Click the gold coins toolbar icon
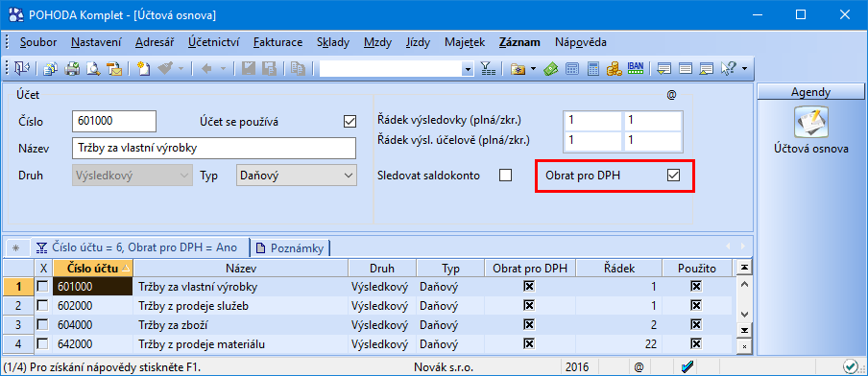The width and height of the screenshot is (868, 376). pos(614,68)
